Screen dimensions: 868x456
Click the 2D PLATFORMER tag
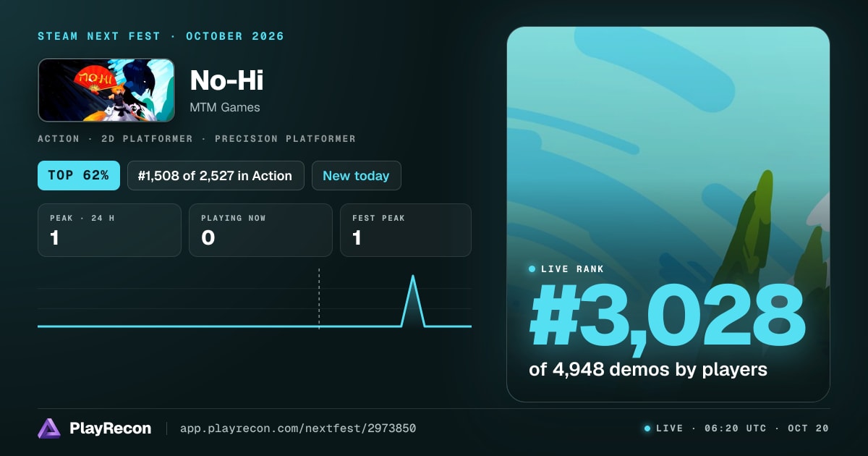(x=148, y=138)
